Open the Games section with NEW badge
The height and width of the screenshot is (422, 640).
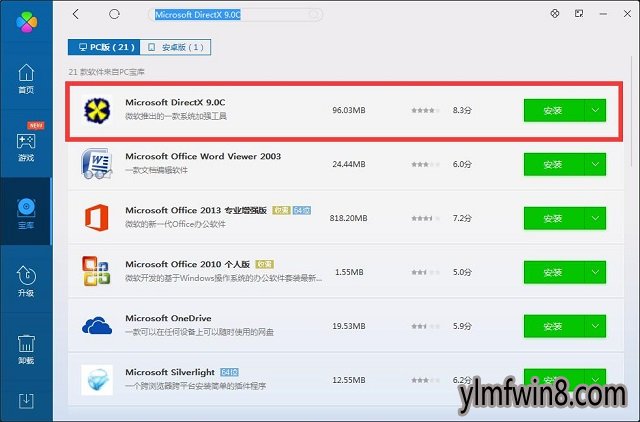click(26, 146)
